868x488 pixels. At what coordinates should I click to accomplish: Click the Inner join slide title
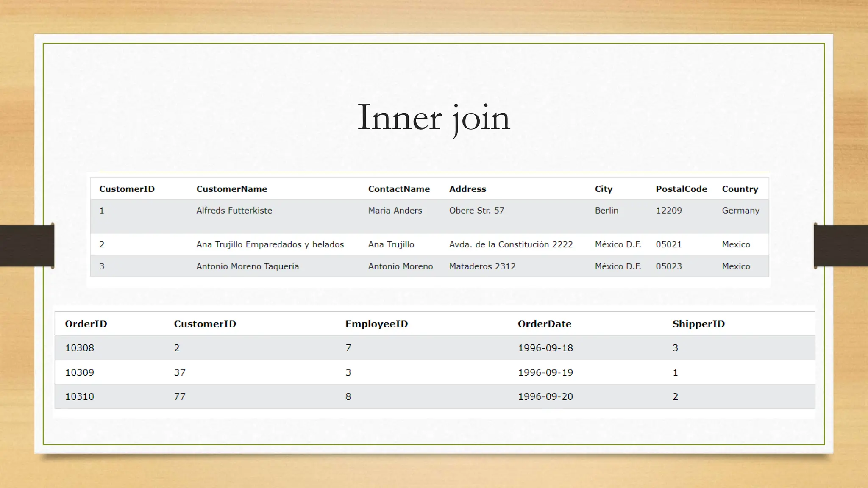[434, 118]
